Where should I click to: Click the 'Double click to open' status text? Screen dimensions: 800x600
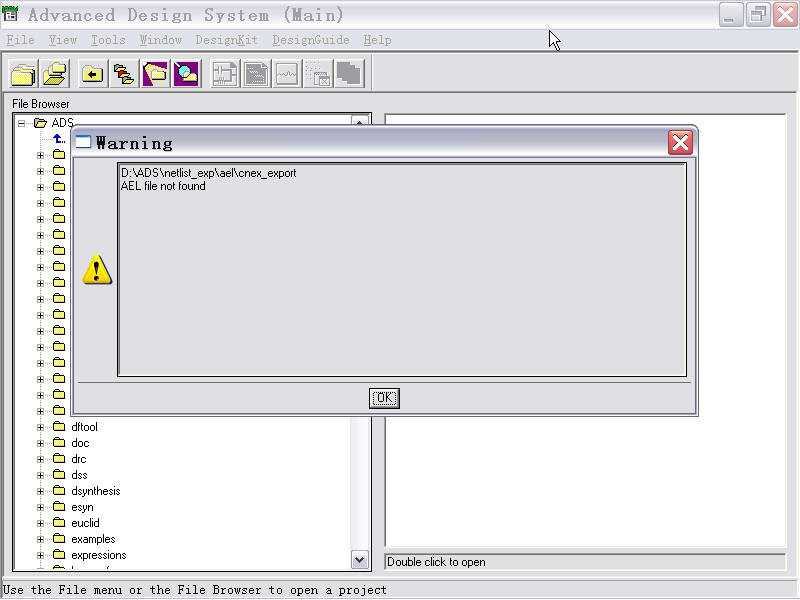436,562
